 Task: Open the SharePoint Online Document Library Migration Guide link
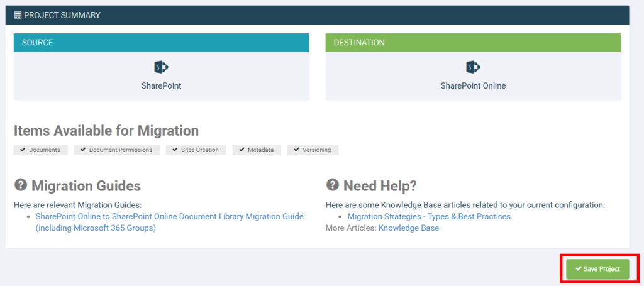pyautogui.click(x=169, y=222)
